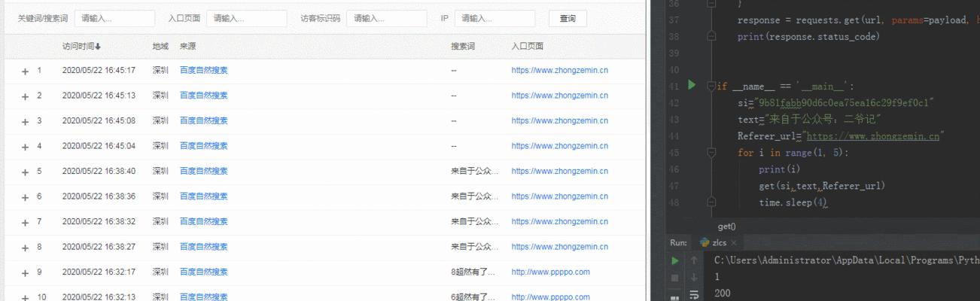This screenshot has height=301, width=980.
Task: Focus the 关键词/搜索词 input field
Action: (114, 19)
